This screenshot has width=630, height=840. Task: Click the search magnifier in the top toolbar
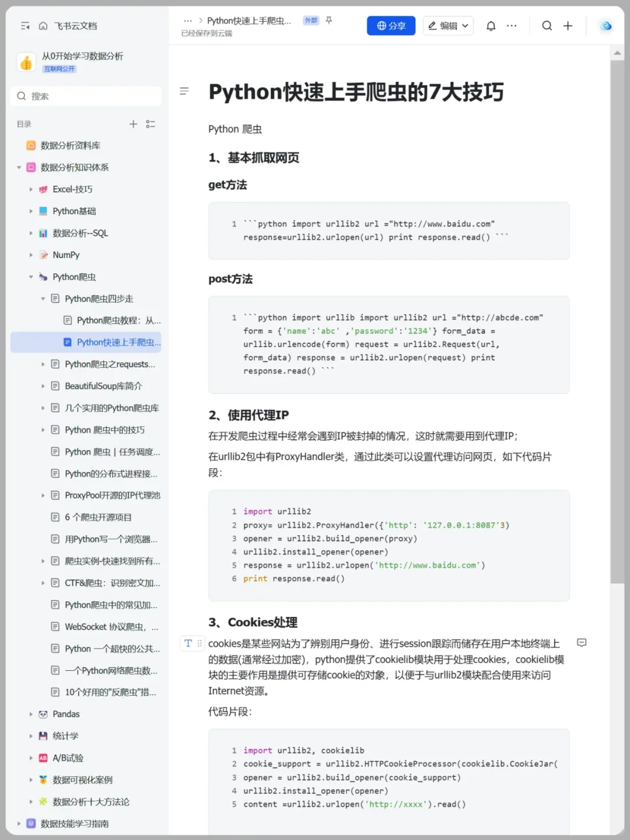pyautogui.click(x=547, y=26)
